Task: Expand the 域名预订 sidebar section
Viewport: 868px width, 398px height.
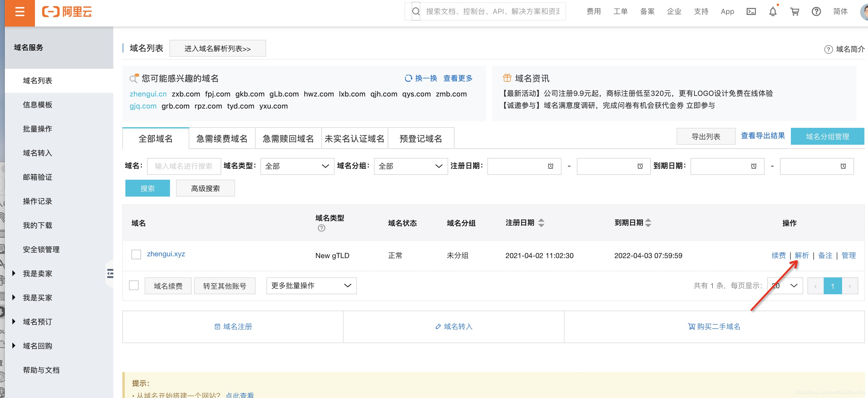Action: coord(14,322)
